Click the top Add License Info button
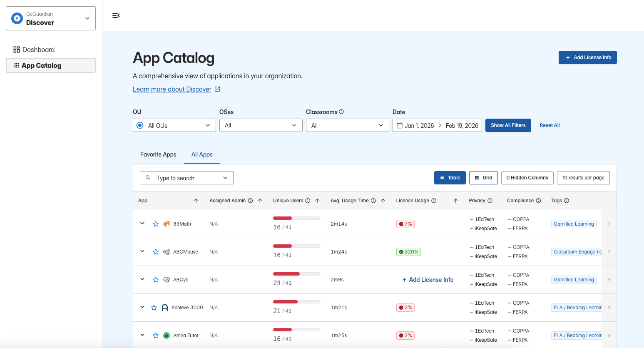 588,57
